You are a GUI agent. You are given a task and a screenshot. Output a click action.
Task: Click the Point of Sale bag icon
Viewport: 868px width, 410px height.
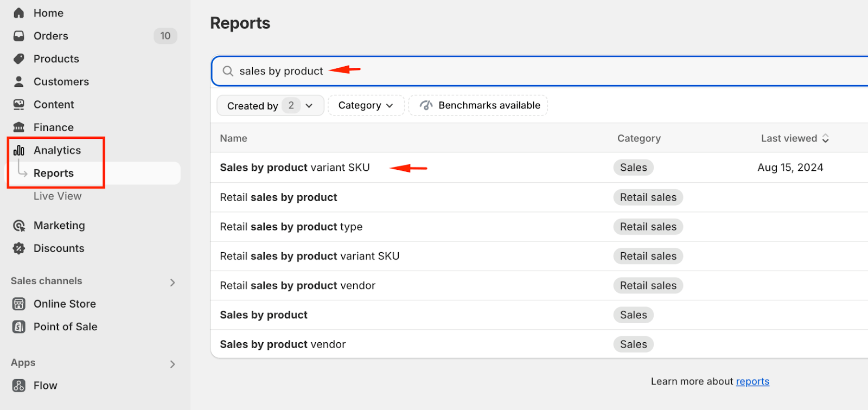coord(19,326)
